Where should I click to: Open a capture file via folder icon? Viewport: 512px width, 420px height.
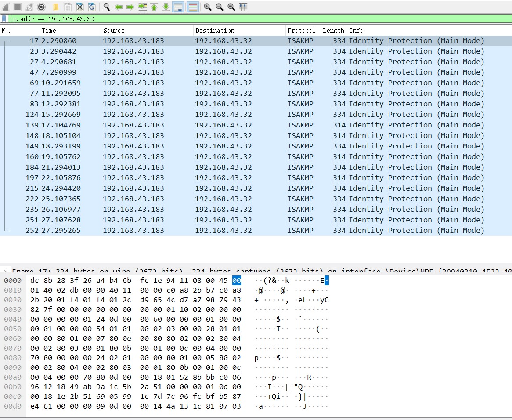56,7
